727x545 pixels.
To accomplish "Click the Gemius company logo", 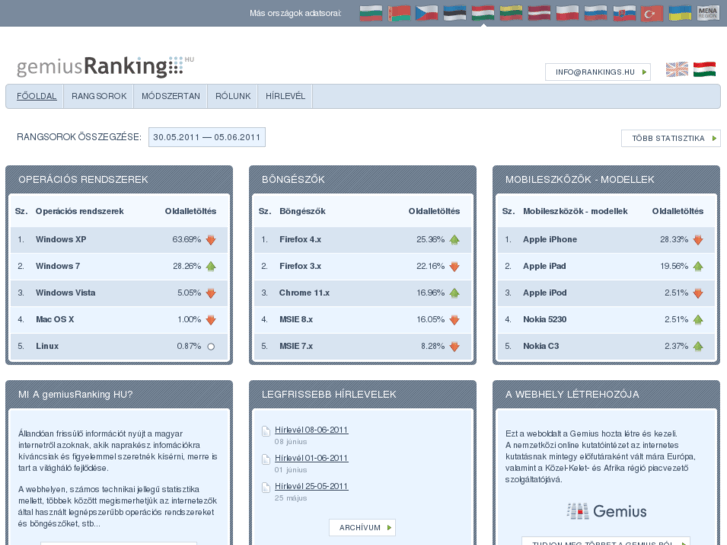I will pos(606,511).
